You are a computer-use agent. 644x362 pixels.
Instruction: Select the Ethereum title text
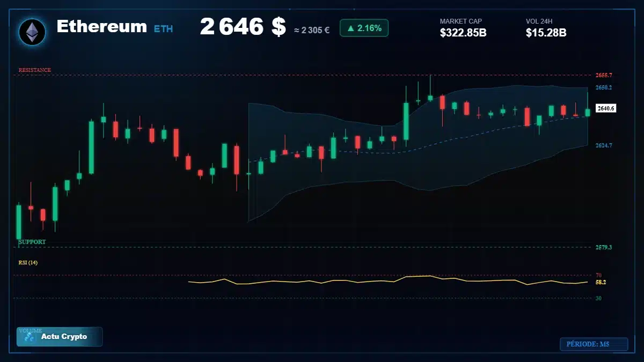(101, 26)
